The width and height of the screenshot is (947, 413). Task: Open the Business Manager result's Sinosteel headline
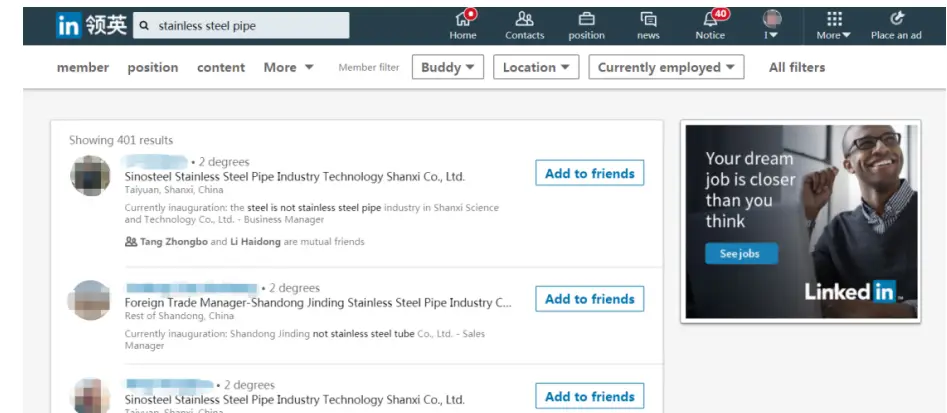coord(295,177)
